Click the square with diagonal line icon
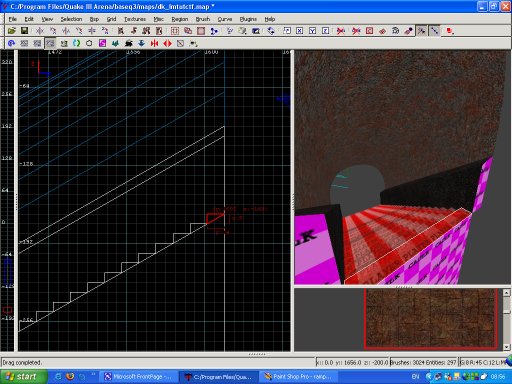Viewport: 512px width, 384px height. point(180,43)
